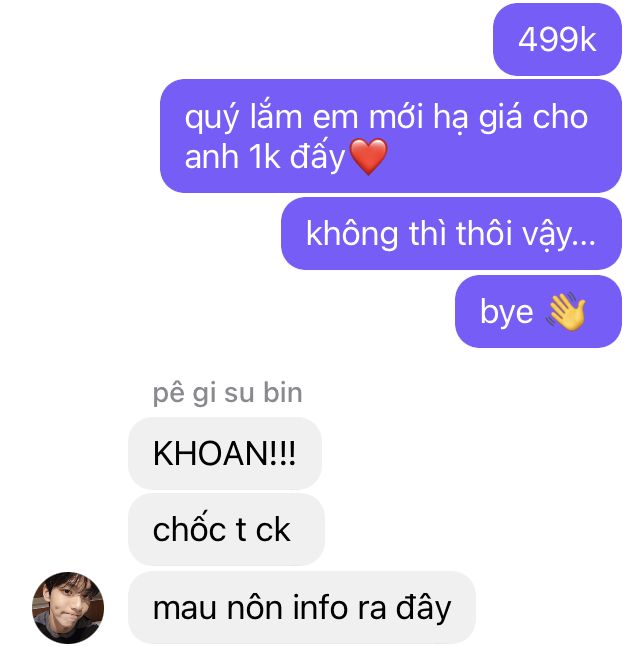Select the message starting with quý lắm
Screen dimensions: 642x647
[391, 136]
